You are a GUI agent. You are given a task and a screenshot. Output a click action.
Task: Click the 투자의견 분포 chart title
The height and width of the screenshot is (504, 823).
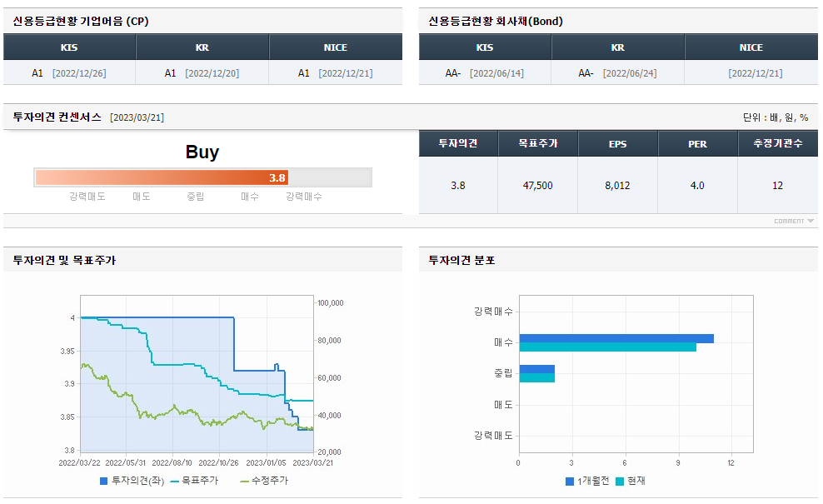point(461,260)
